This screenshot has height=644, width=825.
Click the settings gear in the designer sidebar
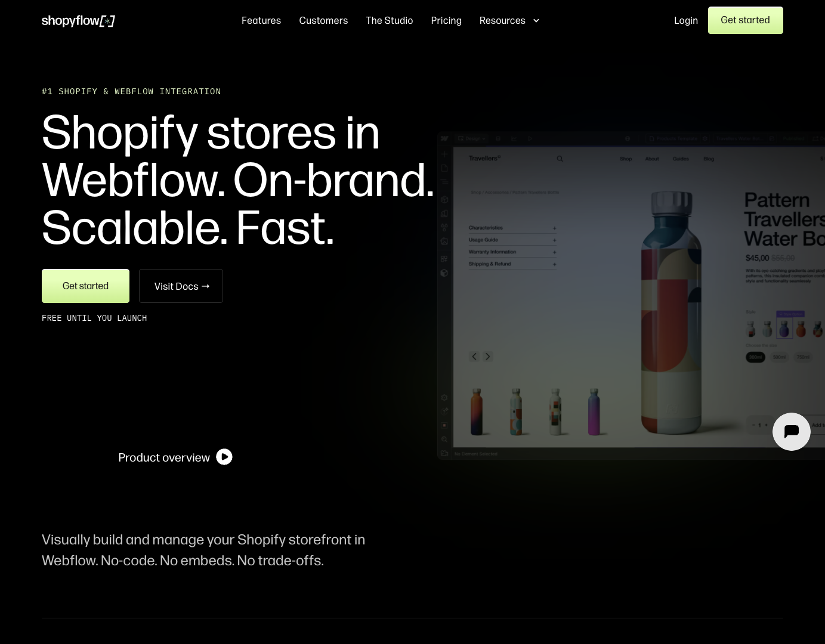pos(444,397)
